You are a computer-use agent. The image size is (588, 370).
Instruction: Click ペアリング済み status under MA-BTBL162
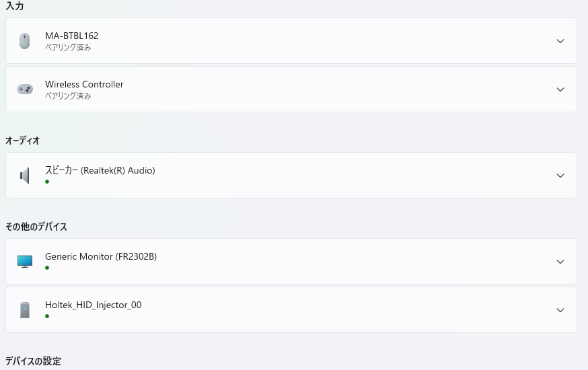68,48
